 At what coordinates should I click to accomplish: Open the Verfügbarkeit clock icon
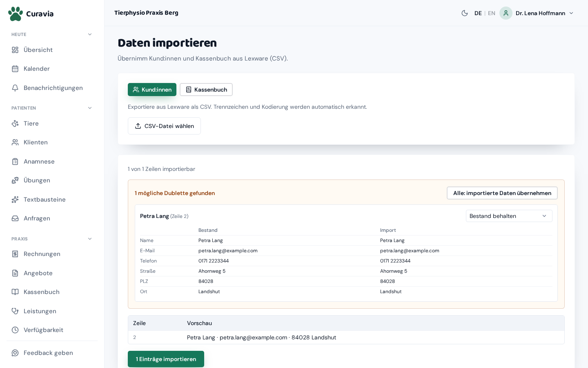pos(15,330)
